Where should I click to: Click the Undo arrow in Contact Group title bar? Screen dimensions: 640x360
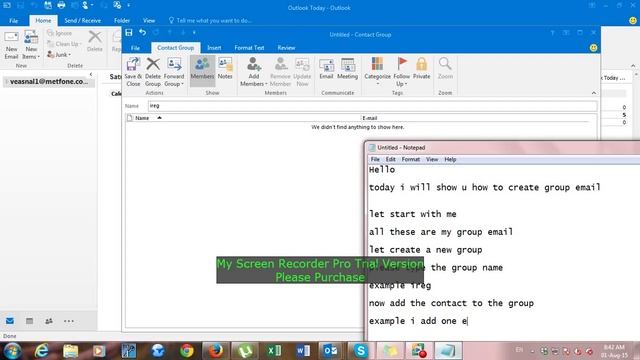142,33
